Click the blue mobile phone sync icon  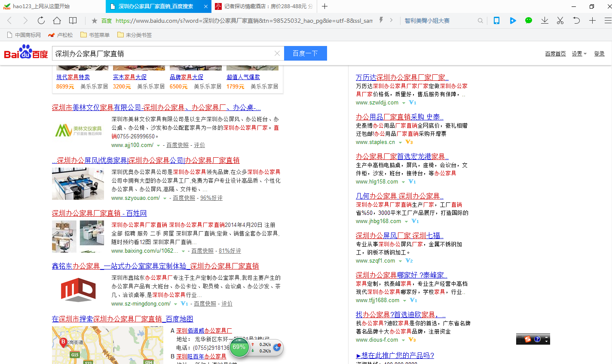pyautogui.click(x=496, y=20)
